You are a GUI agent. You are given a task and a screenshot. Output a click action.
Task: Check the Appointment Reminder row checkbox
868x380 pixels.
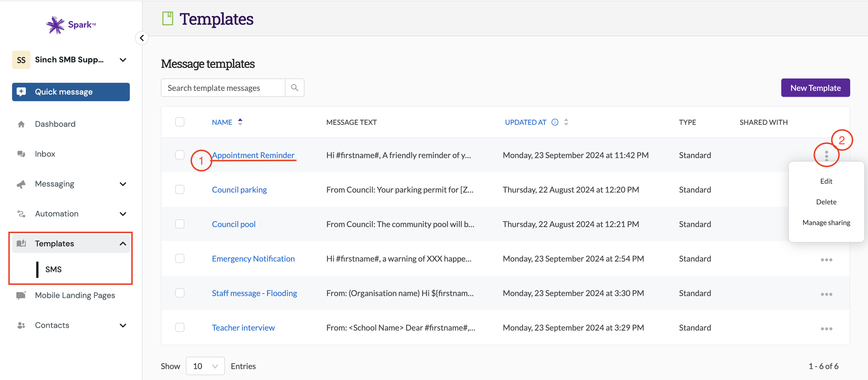tap(180, 155)
